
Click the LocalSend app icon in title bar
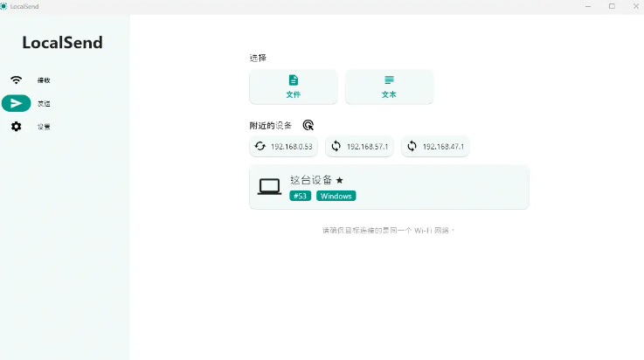click(3, 6)
